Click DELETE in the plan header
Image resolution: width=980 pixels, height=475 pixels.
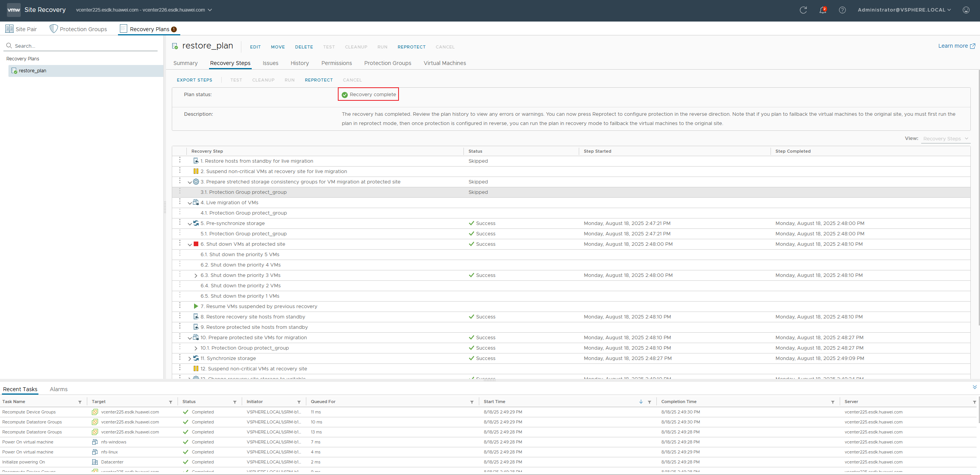(304, 47)
